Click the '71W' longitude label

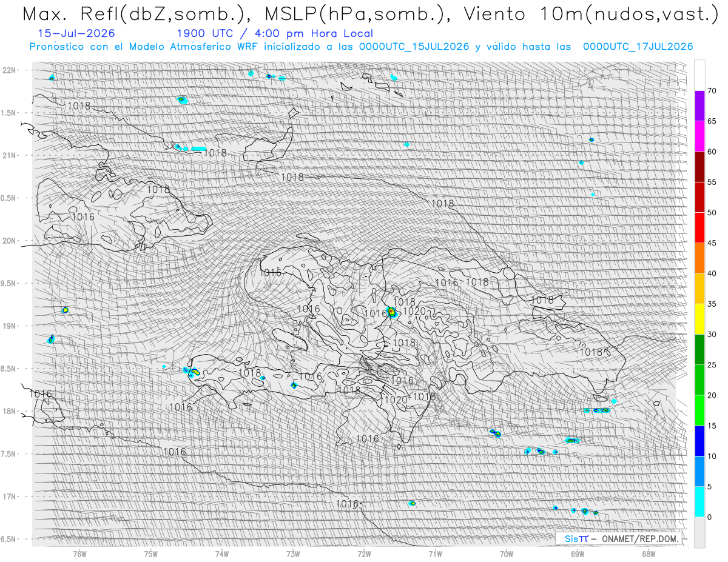[435, 554]
